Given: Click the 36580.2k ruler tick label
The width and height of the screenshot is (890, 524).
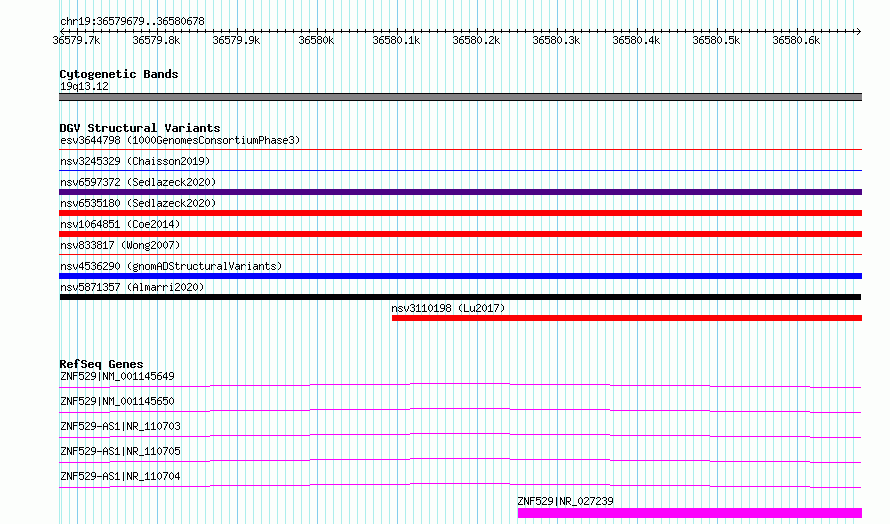Looking at the screenshot, I should point(476,40).
